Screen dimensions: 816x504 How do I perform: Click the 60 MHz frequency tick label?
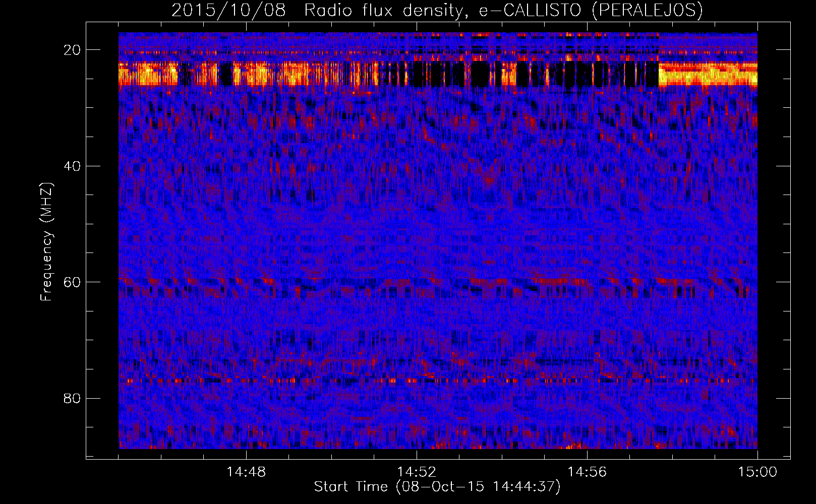[73, 282]
